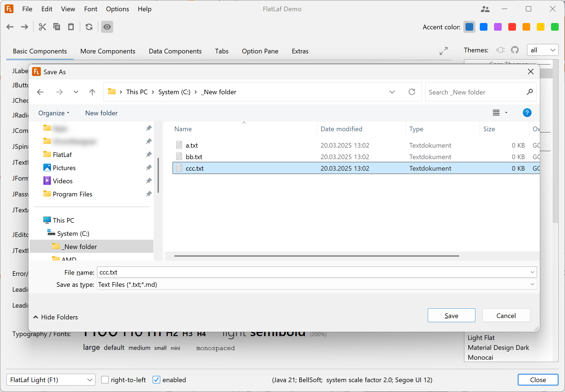Switch to the Tabs tab
565x392 pixels.
(222, 51)
